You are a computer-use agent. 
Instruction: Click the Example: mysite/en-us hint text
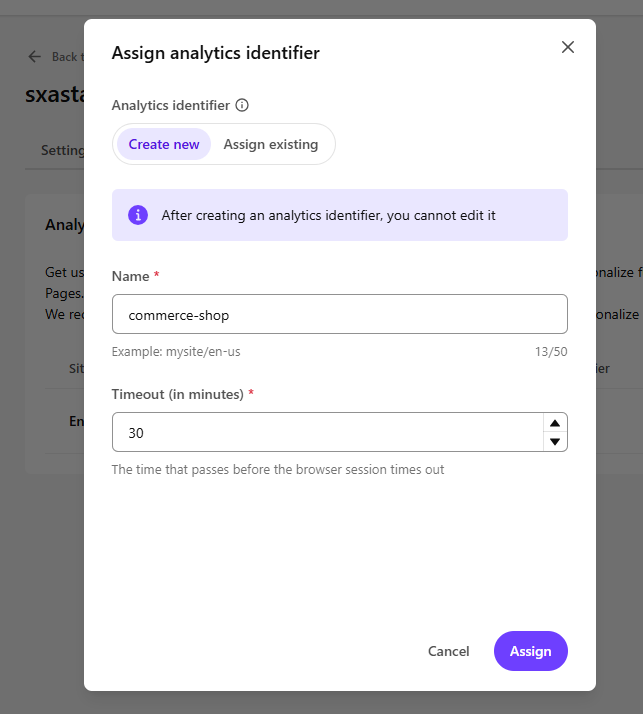point(176,352)
